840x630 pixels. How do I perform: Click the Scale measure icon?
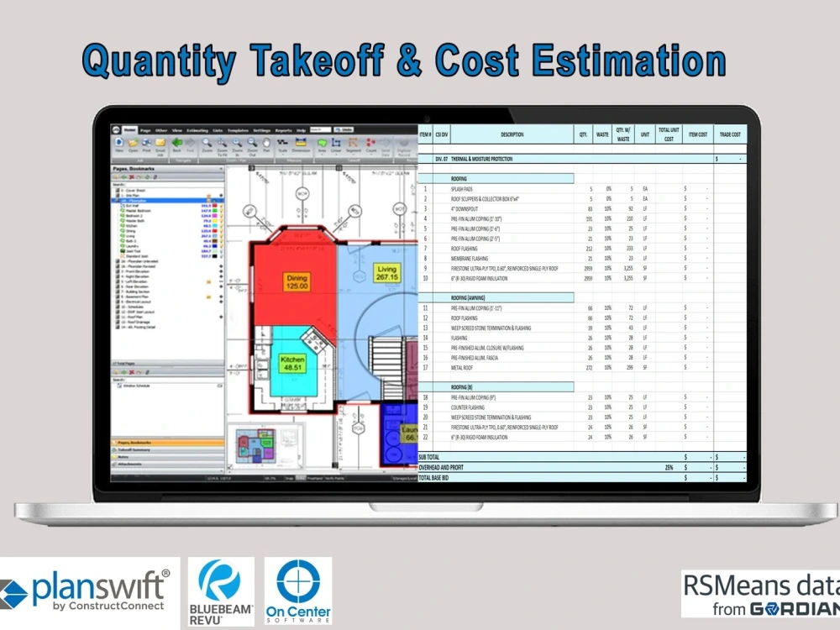[x=282, y=143]
